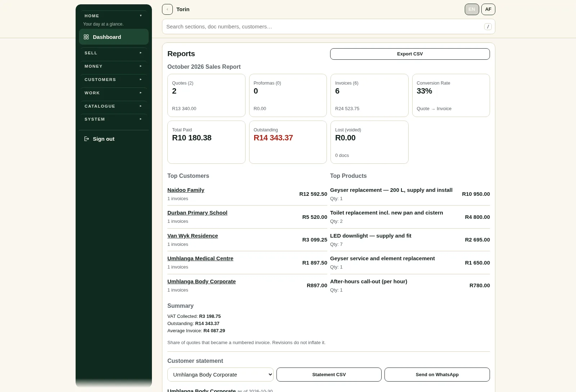Open Umhlanga Body Corporate link in Top Customers
Image resolution: width=576 pixels, height=392 pixels.
click(202, 281)
